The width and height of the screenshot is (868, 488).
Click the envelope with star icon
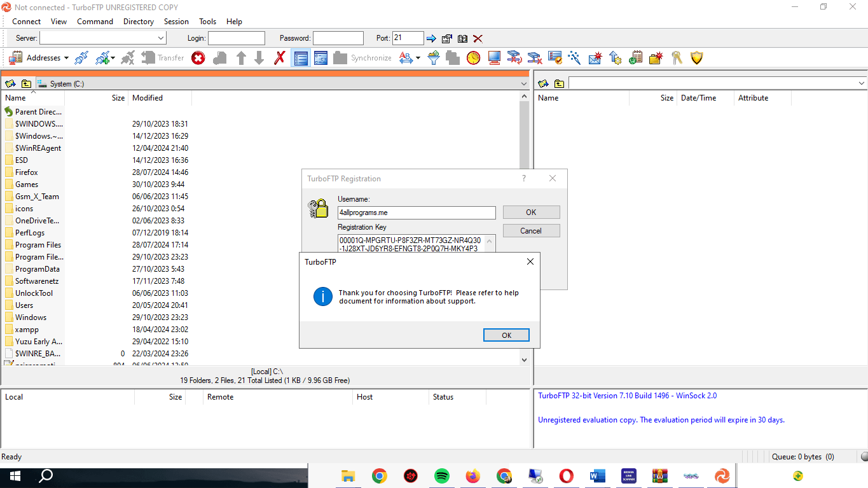595,58
